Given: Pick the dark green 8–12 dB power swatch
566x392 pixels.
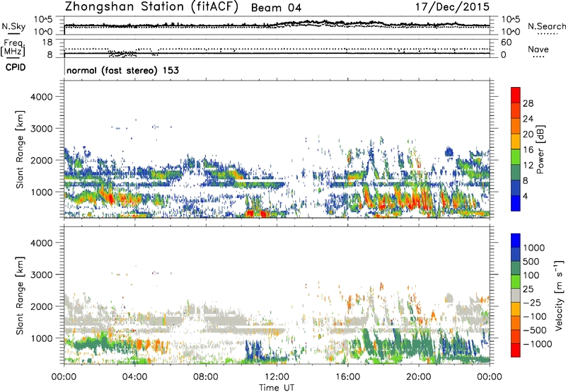Looking at the screenshot, I should point(516,173).
